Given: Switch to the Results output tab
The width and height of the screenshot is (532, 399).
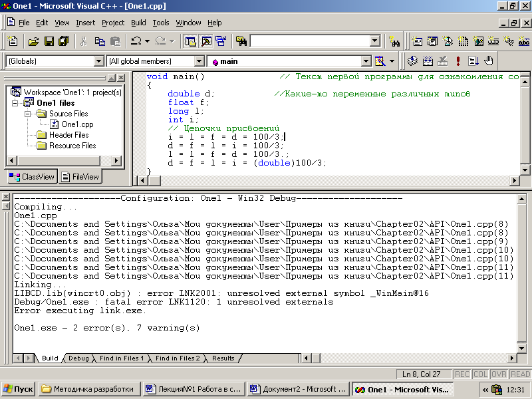Looking at the screenshot, I should pos(223,358).
